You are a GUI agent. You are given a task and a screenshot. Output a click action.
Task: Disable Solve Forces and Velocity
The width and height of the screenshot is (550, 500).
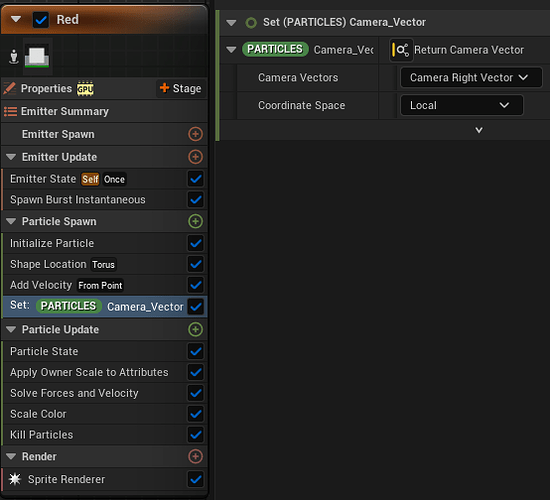[x=195, y=393]
